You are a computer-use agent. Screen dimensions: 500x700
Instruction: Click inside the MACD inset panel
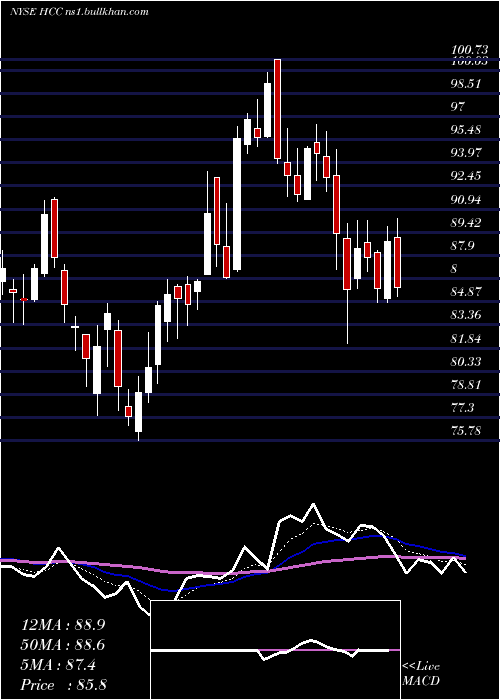click(x=275, y=650)
